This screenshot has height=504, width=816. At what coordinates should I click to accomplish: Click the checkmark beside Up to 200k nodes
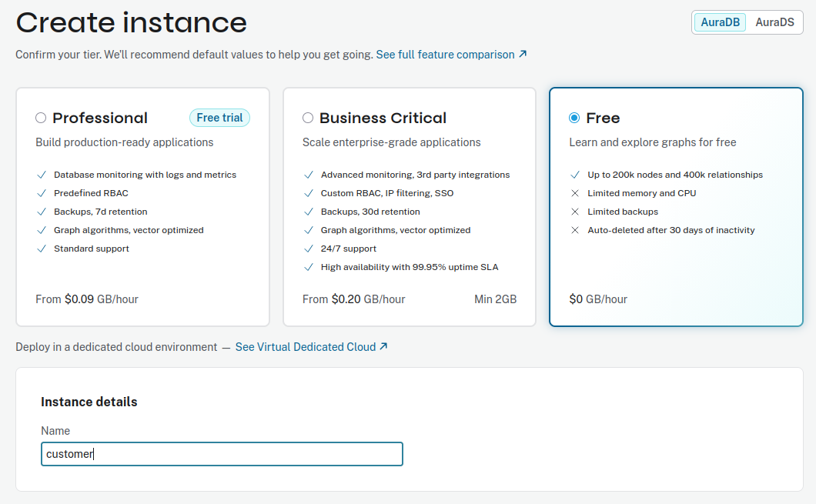[574, 175]
